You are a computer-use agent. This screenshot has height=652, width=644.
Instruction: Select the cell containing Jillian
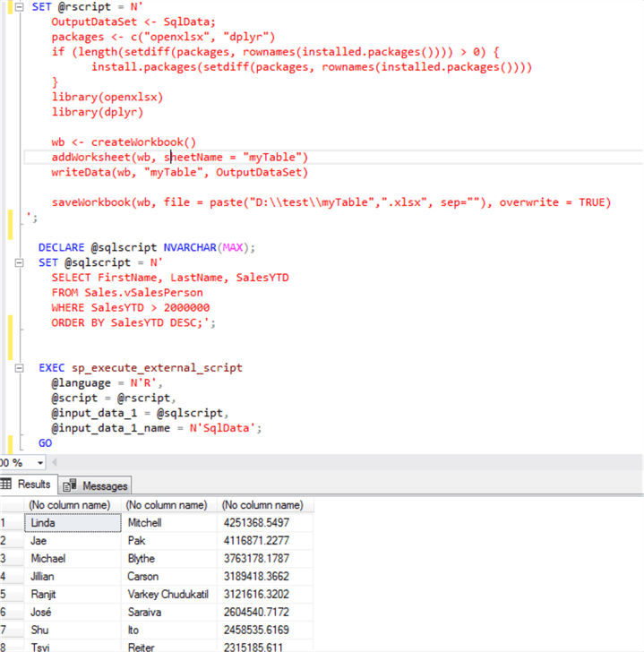73,577
